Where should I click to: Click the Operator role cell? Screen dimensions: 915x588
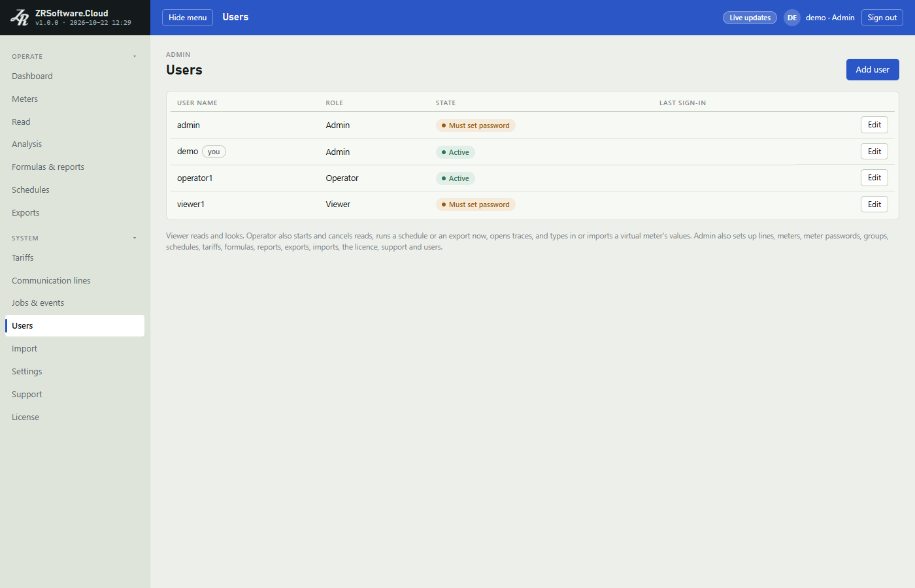click(342, 178)
